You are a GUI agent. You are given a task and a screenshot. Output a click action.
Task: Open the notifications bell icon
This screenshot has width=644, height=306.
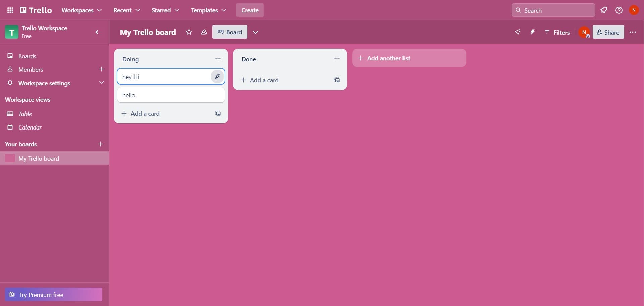tap(604, 10)
